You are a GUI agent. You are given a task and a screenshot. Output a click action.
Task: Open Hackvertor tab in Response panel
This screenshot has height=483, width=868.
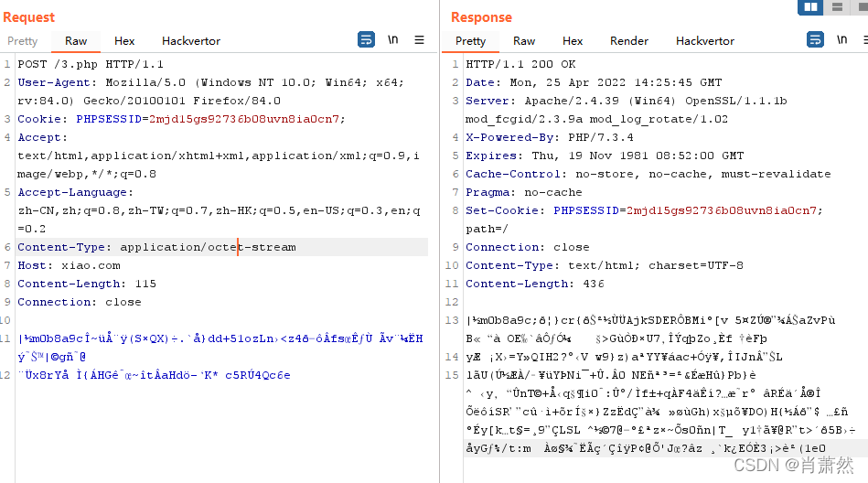pos(705,41)
